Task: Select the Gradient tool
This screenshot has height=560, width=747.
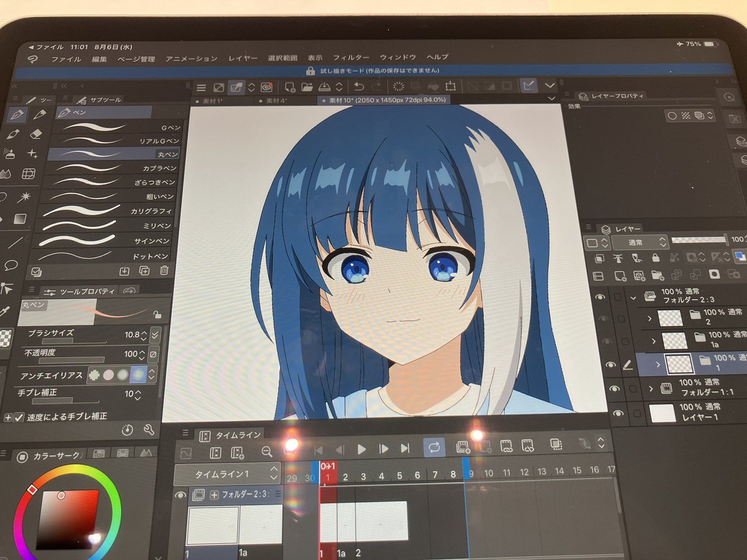Action: (19, 219)
